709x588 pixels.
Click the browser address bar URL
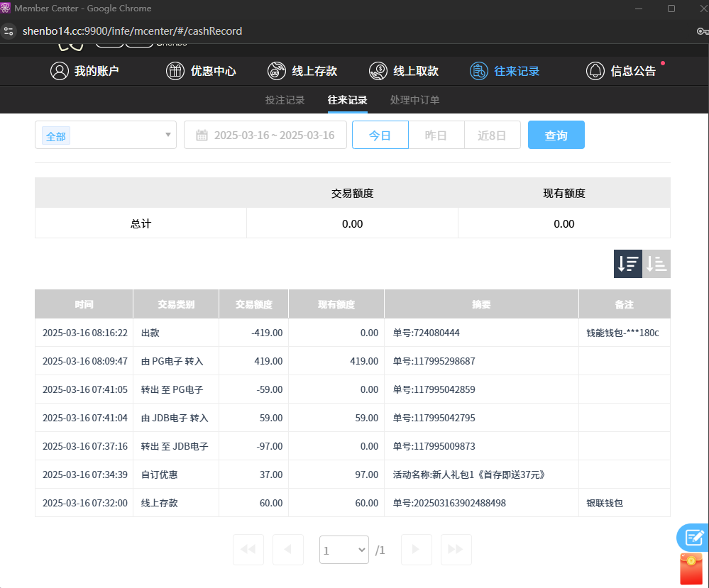click(132, 31)
